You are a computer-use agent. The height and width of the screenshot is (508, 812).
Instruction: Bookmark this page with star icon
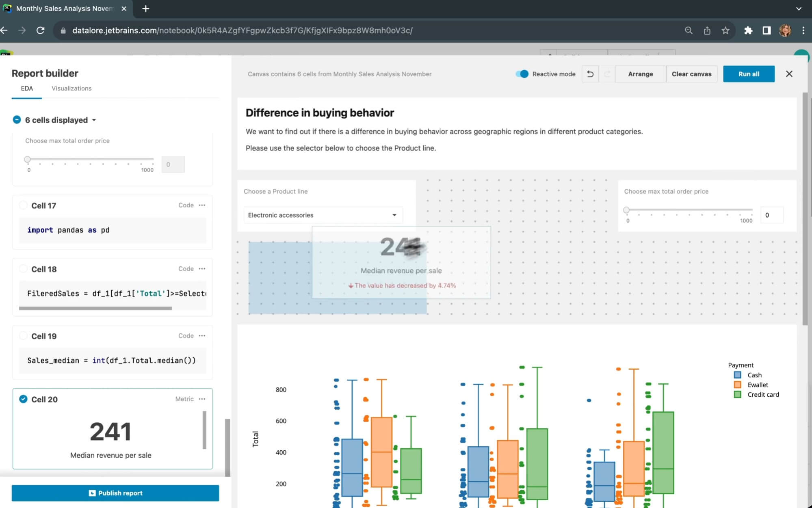(725, 30)
